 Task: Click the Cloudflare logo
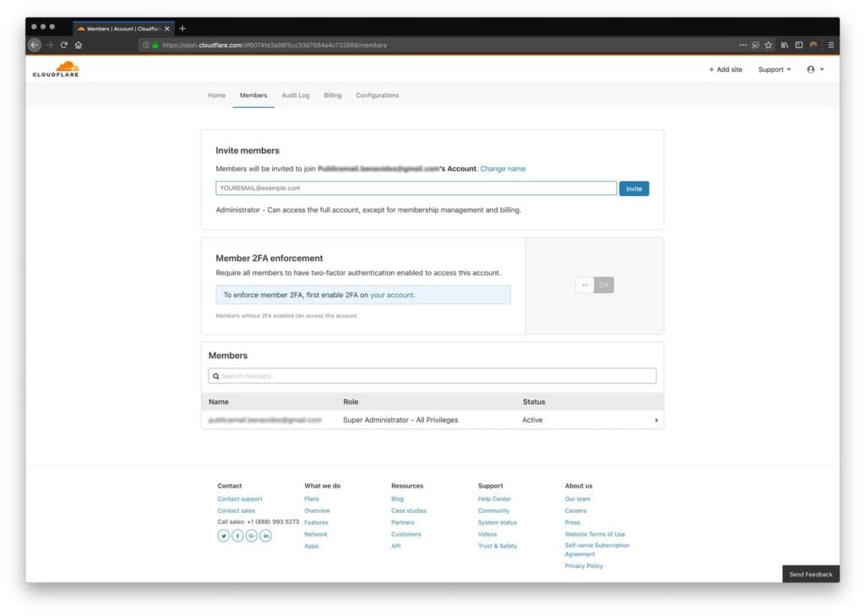pyautogui.click(x=57, y=69)
